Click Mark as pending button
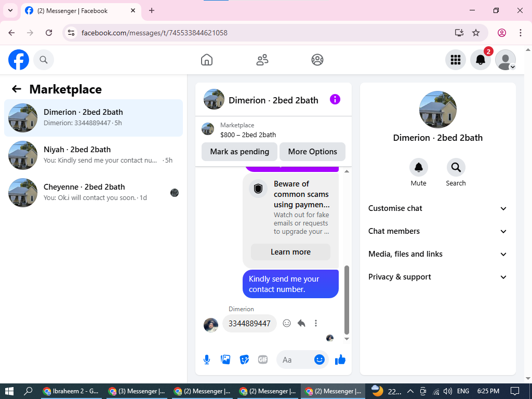This screenshot has height=399, width=532. (x=240, y=152)
